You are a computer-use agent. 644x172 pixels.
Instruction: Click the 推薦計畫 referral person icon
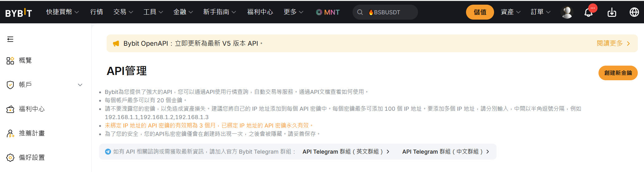click(x=10, y=133)
